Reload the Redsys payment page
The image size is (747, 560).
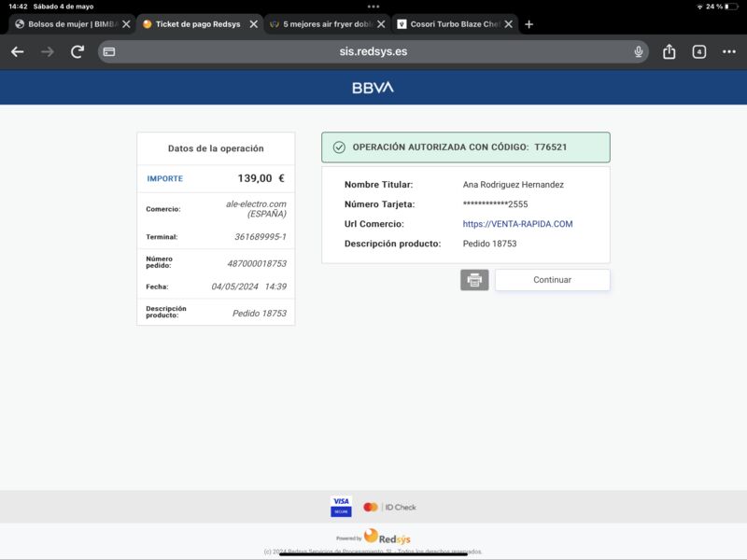78,51
